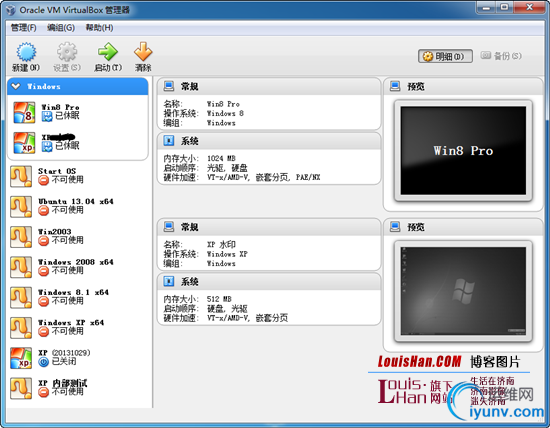Select the Start OS machine icon
Screen dimensions: 550x428
[x=21, y=176]
